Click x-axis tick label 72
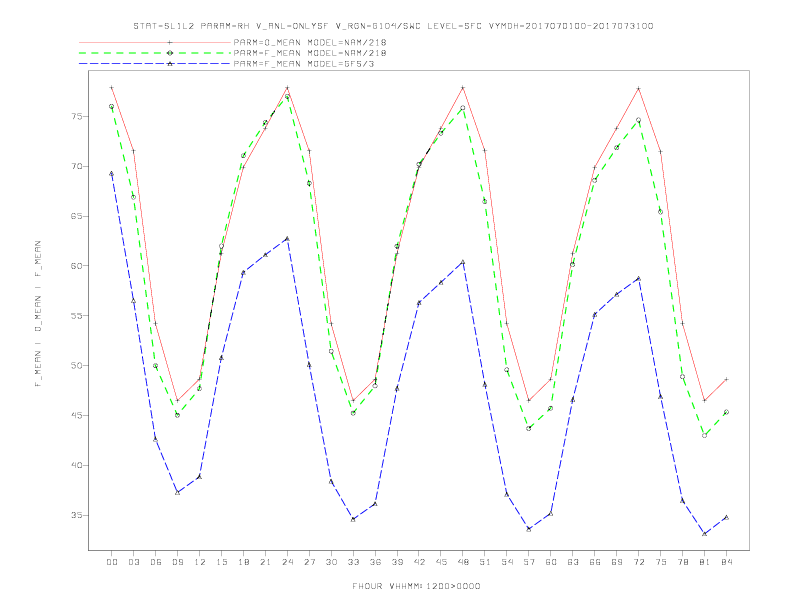Viewport: 792px width, 612px height. 638,562
